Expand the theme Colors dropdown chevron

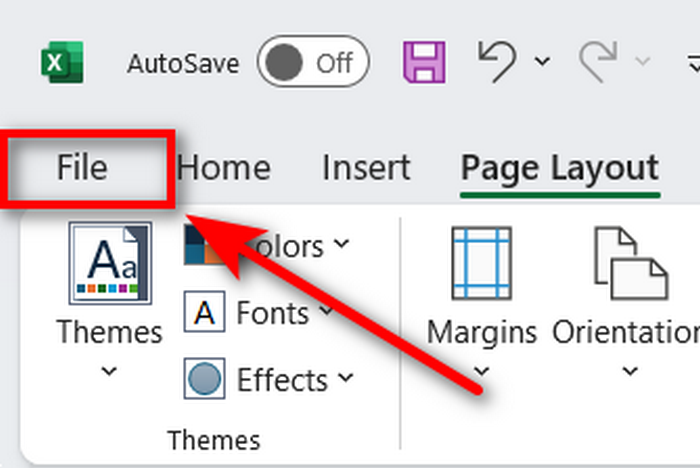341,245
